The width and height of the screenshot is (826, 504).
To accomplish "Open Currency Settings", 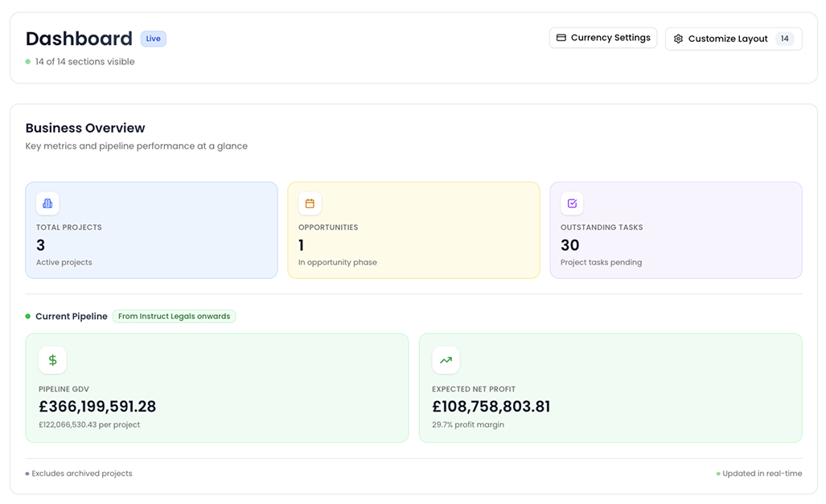I will 603,38.
